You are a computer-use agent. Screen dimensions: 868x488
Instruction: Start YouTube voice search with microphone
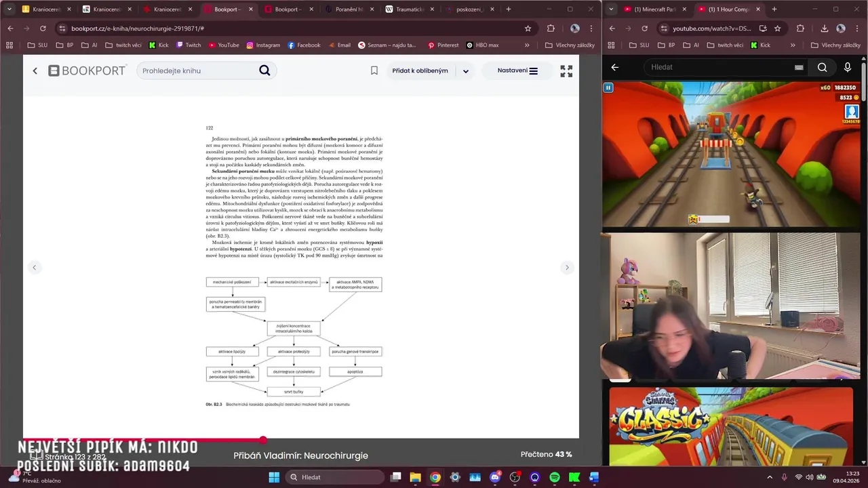coord(848,67)
